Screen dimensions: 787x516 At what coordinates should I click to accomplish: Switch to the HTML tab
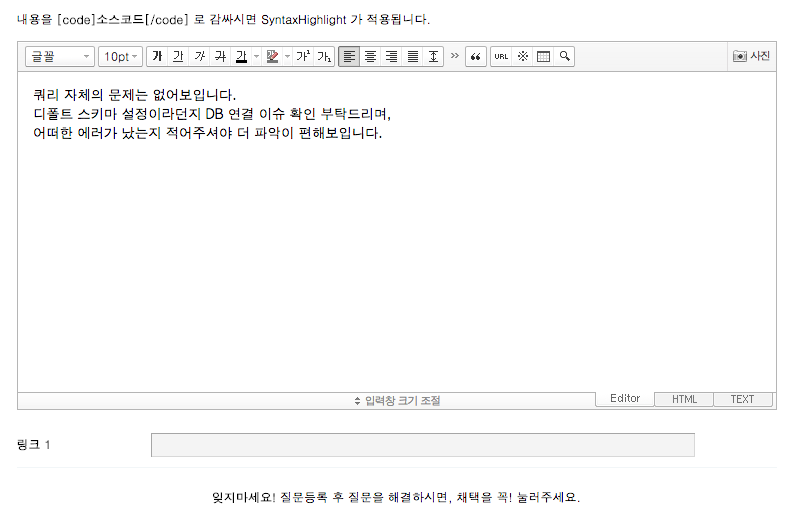684,399
